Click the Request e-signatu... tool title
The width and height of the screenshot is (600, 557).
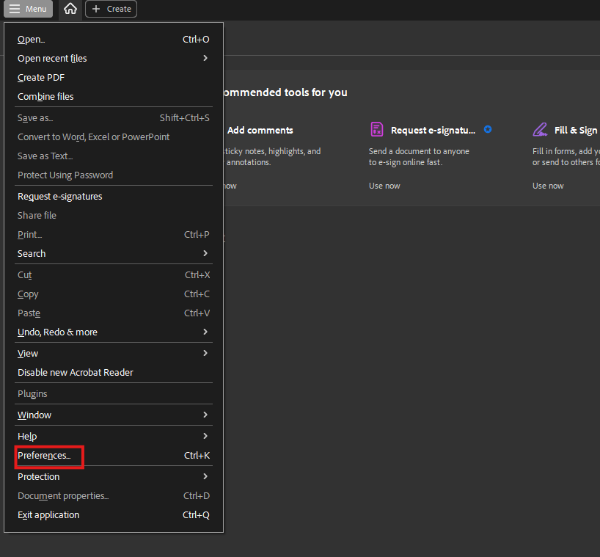click(433, 130)
